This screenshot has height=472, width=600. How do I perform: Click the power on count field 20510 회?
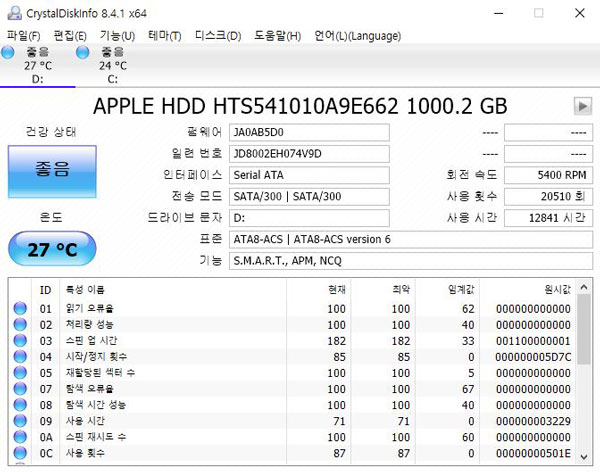click(548, 197)
